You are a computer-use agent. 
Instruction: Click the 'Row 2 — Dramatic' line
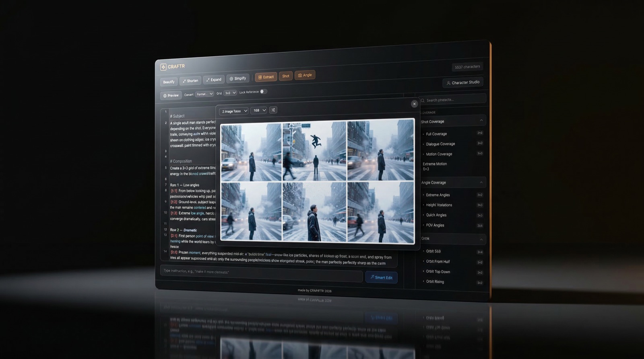184,230
